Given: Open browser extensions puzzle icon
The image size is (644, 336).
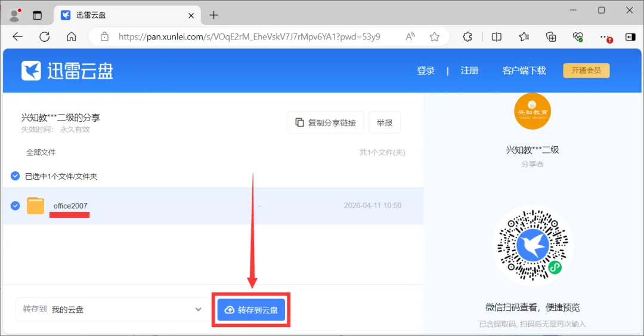Looking at the screenshot, I should point(467,36).
